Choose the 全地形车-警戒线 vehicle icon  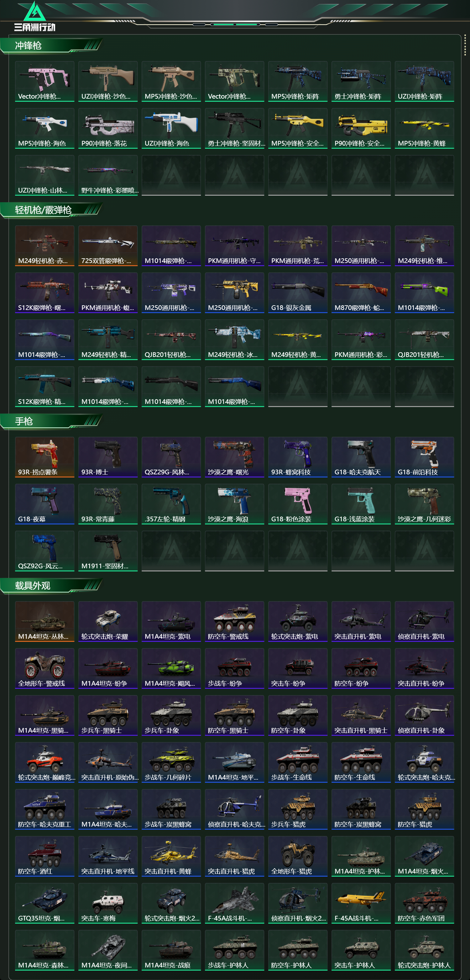(44, 668)
